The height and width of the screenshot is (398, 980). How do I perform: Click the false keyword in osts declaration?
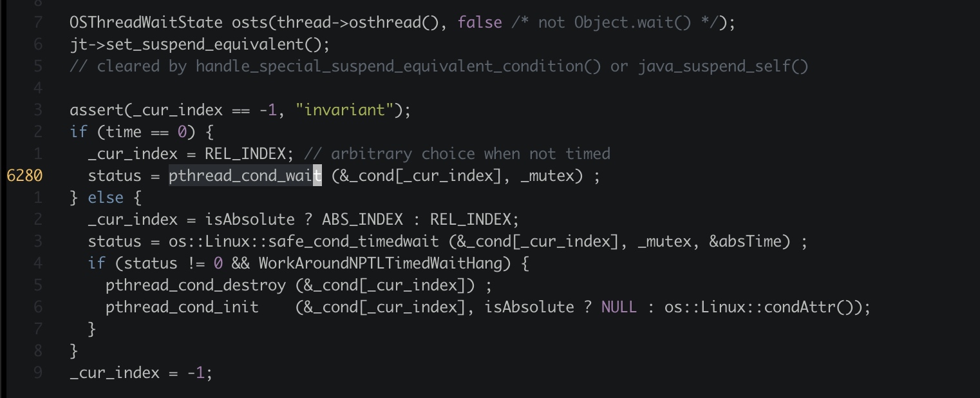(x=480, y=23)
